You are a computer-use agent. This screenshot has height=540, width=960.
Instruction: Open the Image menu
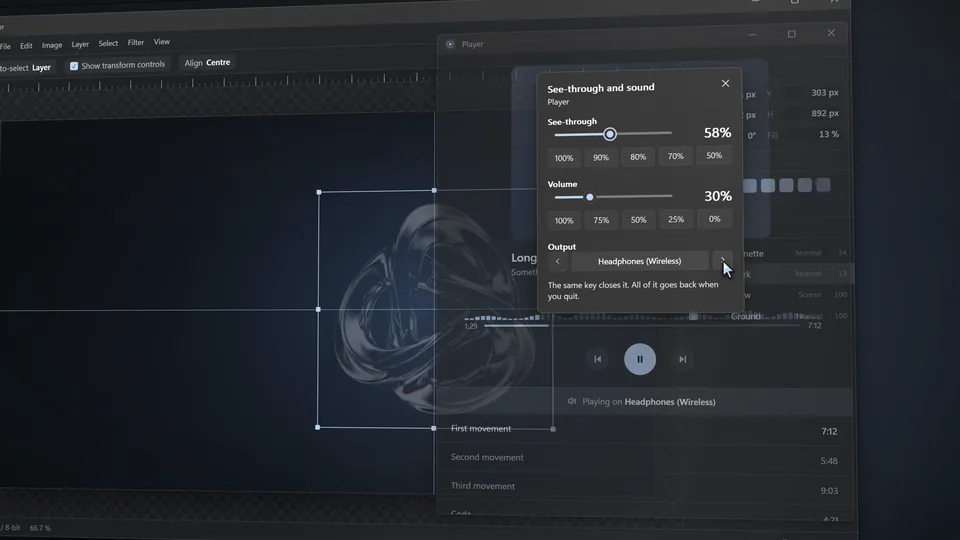51,45
